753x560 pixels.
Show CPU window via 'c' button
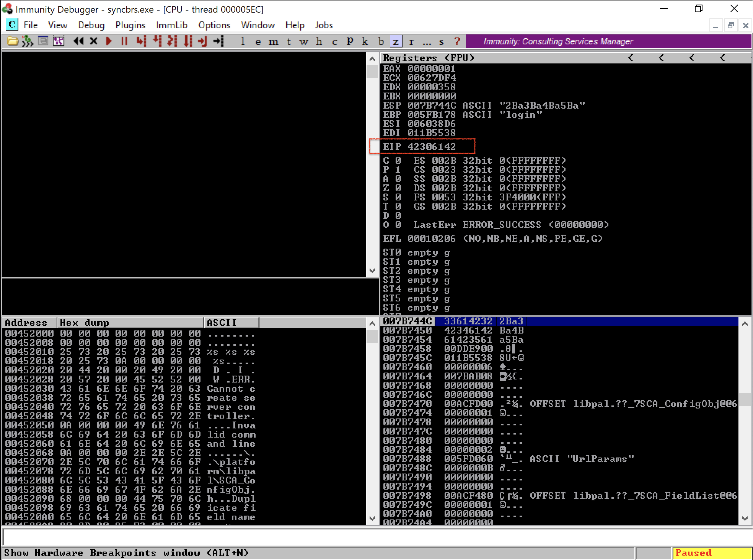tap(335, 41)
